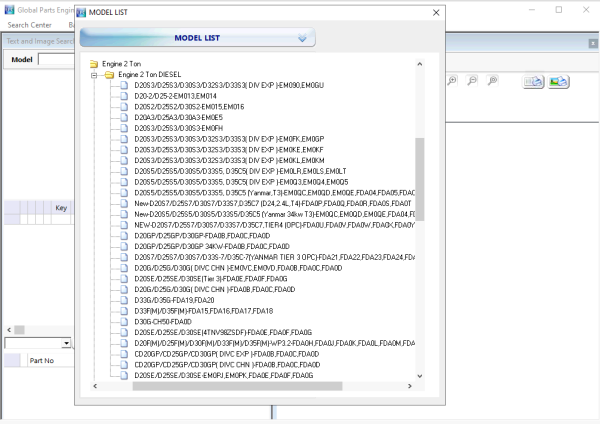Select D20GP/D25GP/D30GP 34KW model entry
Viewport: 600px width, 424px height.
click(212, 246)
